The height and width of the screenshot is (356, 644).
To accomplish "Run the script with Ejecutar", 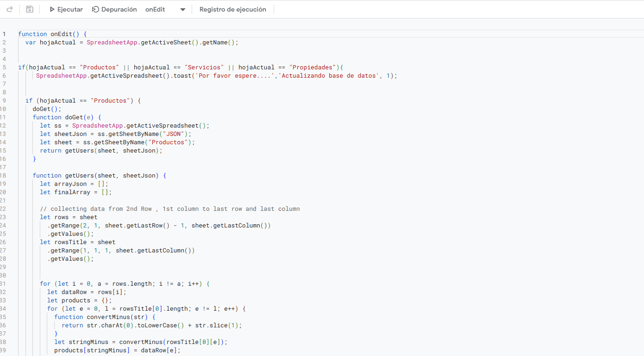I will [66, 9].
